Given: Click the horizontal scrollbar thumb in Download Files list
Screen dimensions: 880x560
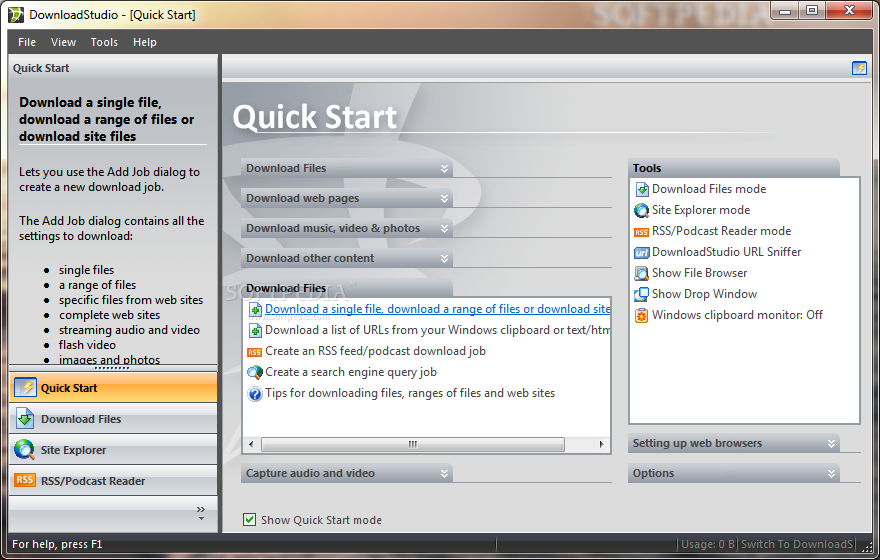Looking at the screenshot, I should click(413, 444).
